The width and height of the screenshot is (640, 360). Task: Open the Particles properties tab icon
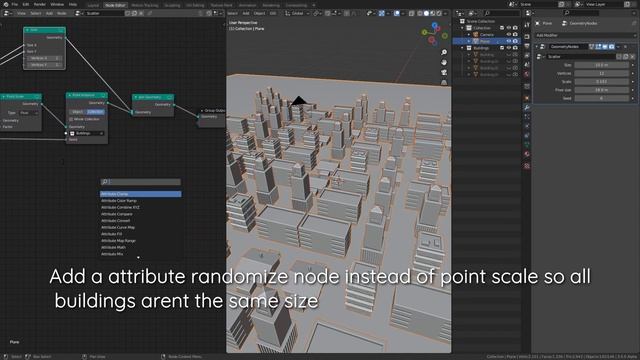pyautogui.click(x=527, y=117)
